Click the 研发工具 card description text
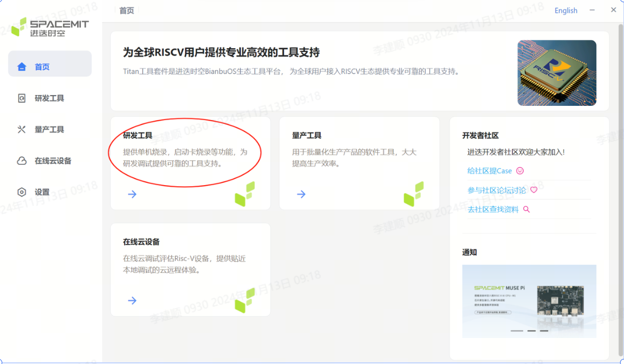 185,157
